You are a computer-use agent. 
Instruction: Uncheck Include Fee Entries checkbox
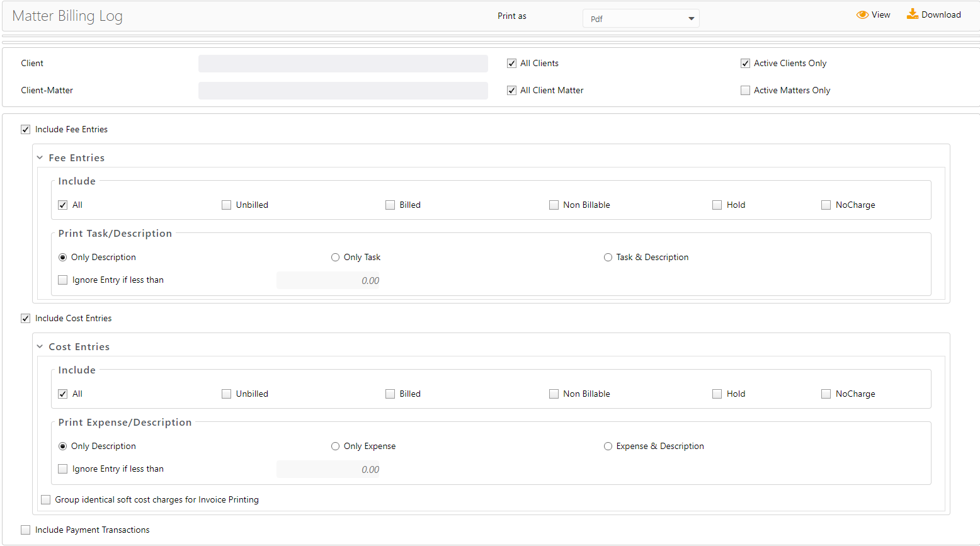[26, 130]
